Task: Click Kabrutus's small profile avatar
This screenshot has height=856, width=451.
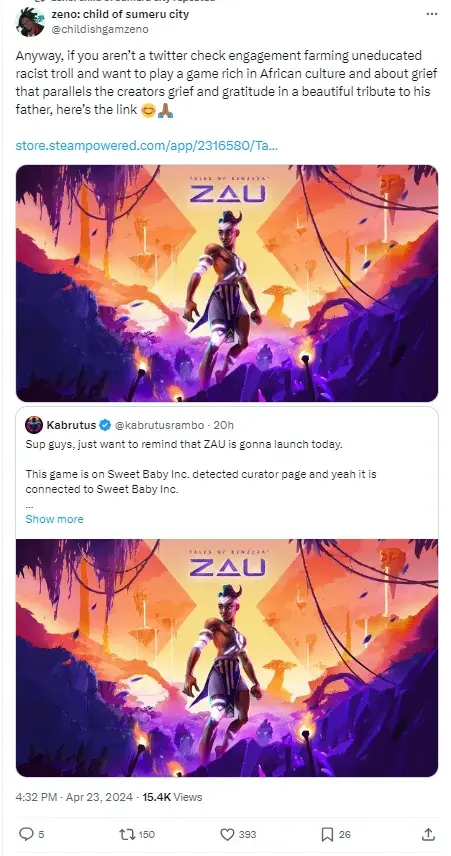Action: pyautogui.click(x=34, y=425)
